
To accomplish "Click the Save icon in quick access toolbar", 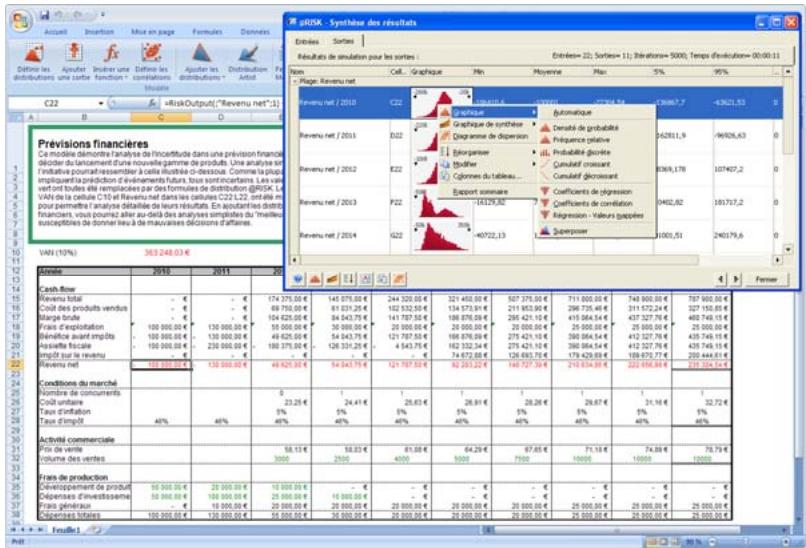I will [x=45, y=15].
